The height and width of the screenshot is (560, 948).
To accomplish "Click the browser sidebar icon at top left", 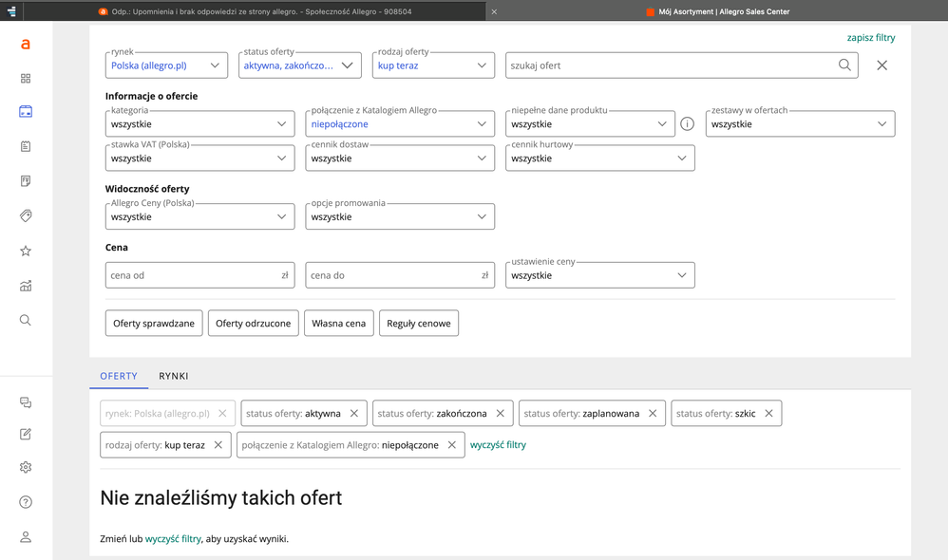I will tap(10, 10).
